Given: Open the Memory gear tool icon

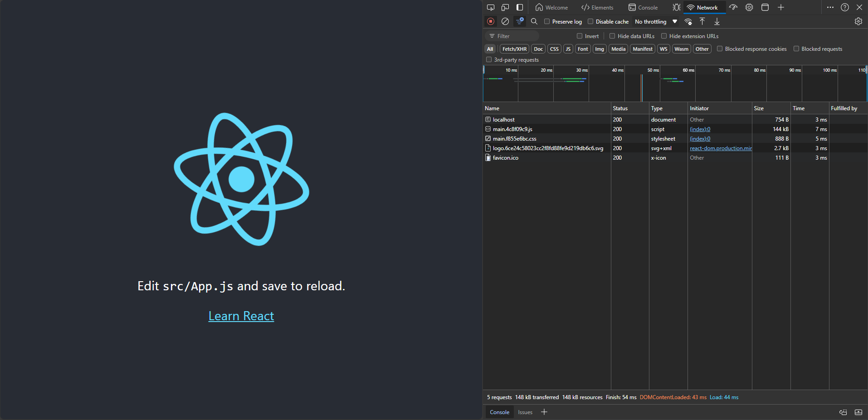Looking at the screenshot, I should pos(749,7).
